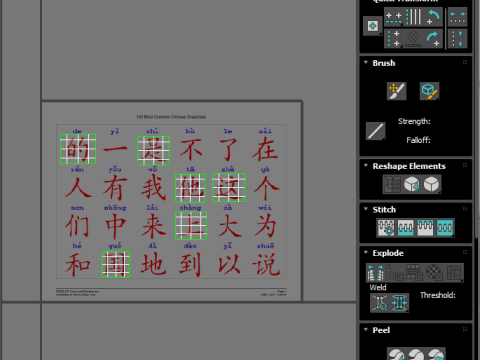The height and width of the screenshot is (360, 480).
Task: Click the Explode rollout grip handle
Action: [465, 252]
